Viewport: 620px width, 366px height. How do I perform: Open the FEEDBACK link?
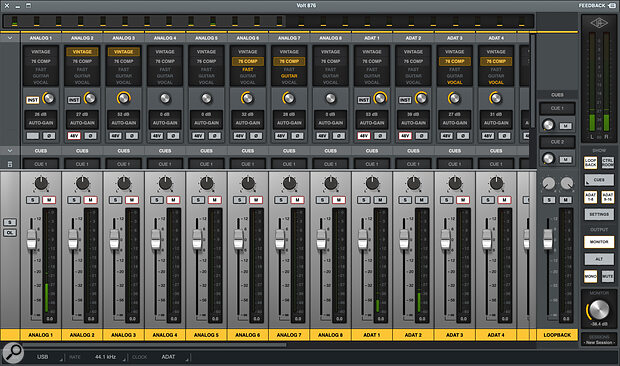596,5
